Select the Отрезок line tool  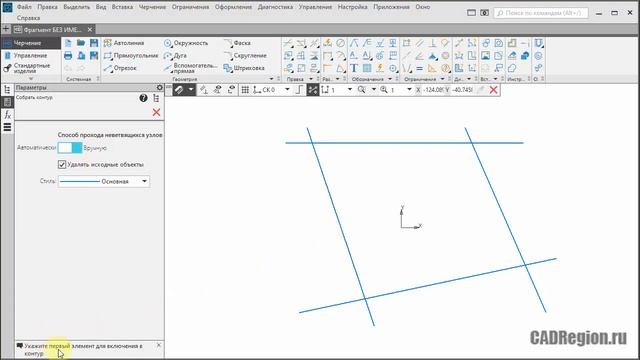coord(120,68)
